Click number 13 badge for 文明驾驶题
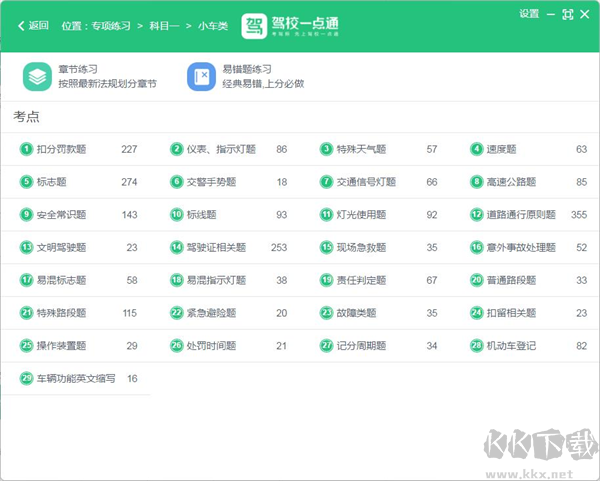Viewport: 600px width, 481px height. tap(26, 248)
